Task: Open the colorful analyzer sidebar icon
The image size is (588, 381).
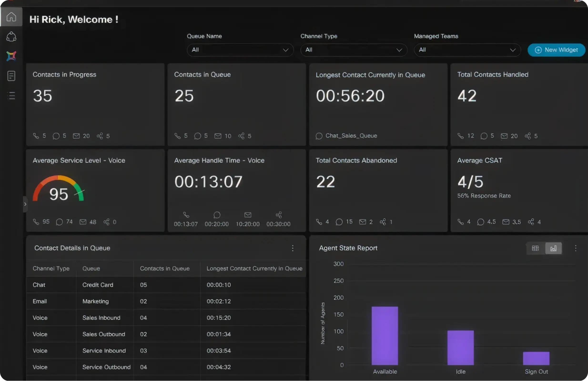Action: point(11,56)
